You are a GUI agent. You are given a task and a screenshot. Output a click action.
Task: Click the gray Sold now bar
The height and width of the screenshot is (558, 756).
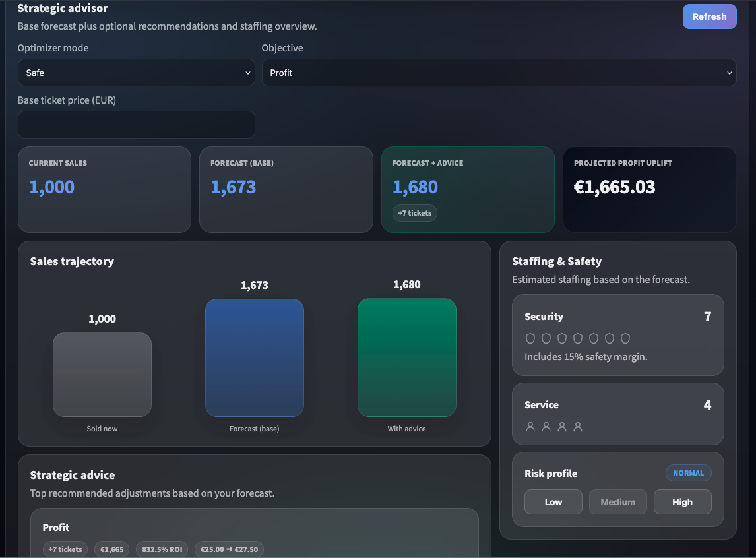tap(102, 375)
